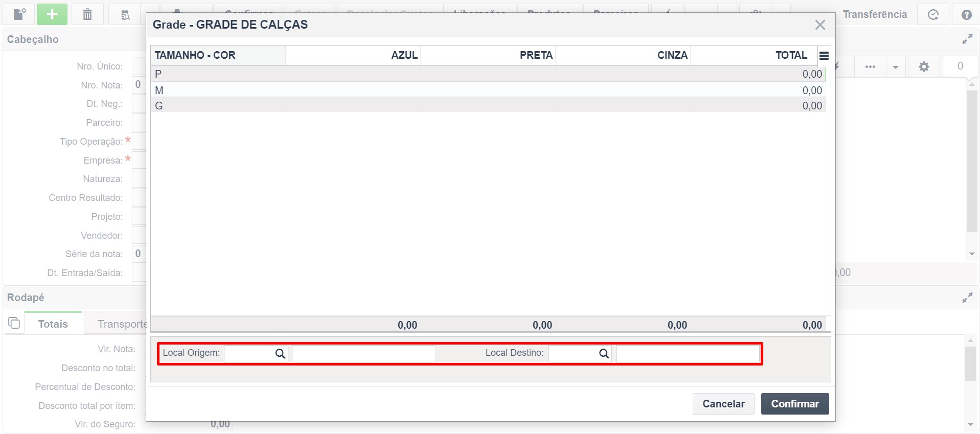Click the duplicate document icon in toolbar

click(x=19, y=14)
